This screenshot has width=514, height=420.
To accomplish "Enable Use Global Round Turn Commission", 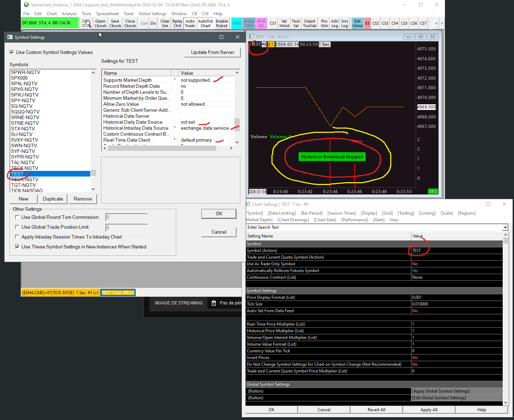I will [x=17, y=217].
